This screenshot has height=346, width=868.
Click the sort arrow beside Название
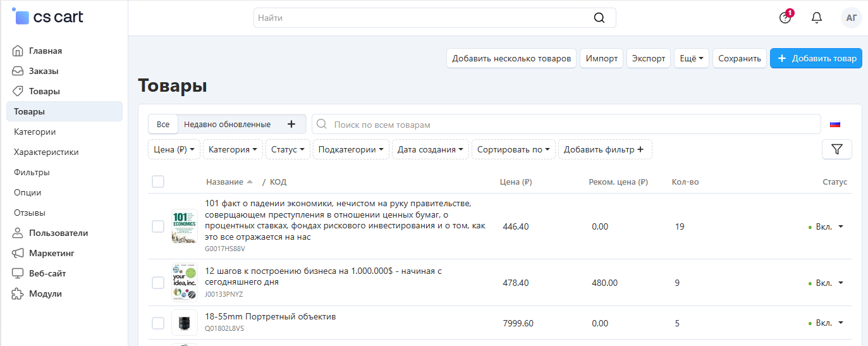(250, 182)
